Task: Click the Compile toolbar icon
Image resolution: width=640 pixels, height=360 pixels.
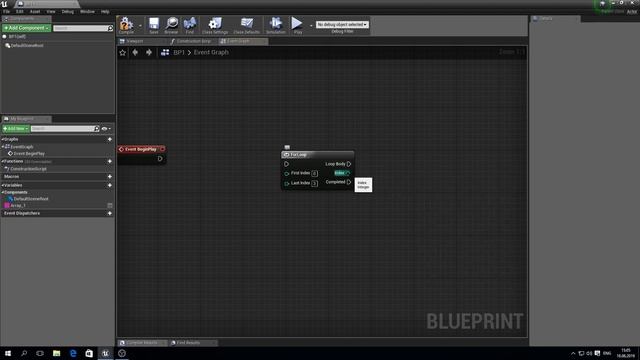Action: point(126,24)
